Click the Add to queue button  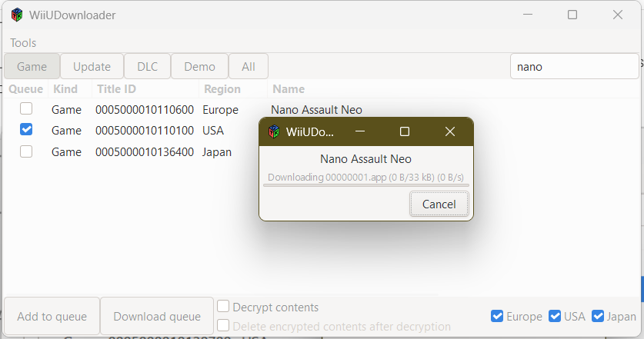point(52,317)
